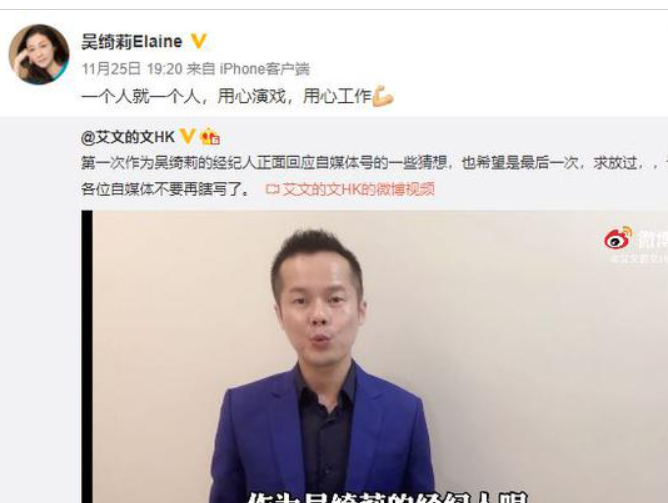Click the black bar on the video's left edge

coord(87,356)
